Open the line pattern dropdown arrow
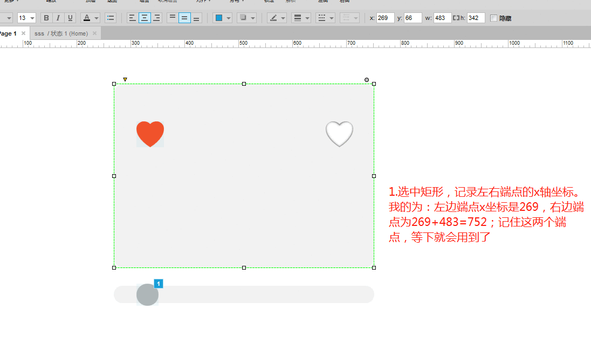Image resolution: width=591 pixels, height=364 pixels. (x=332, y=18)
